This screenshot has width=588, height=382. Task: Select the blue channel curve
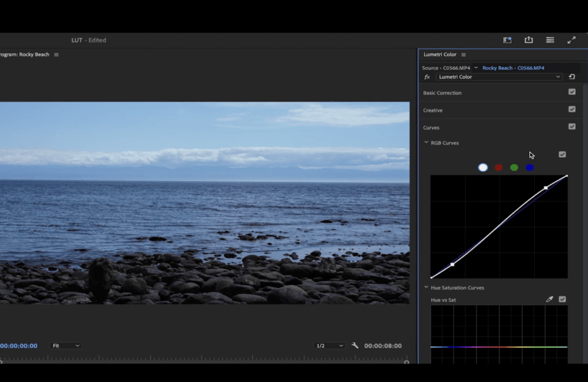pos(529,167)
